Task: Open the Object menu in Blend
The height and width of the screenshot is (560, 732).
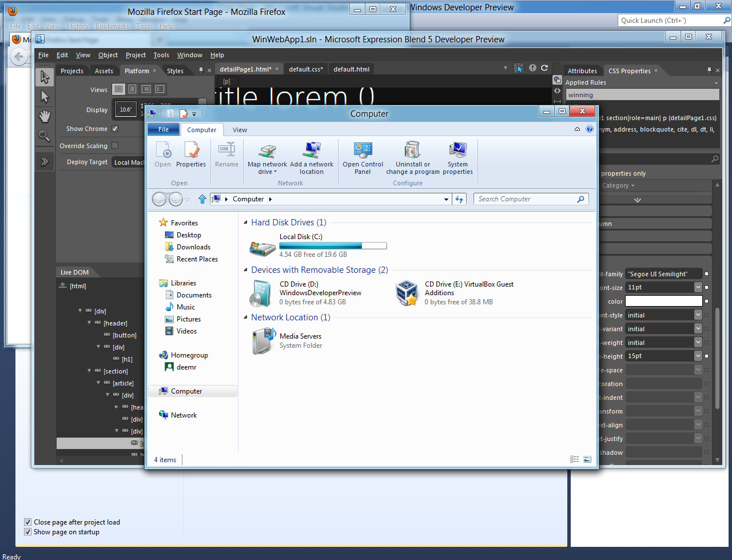Action: pos(108,55)
